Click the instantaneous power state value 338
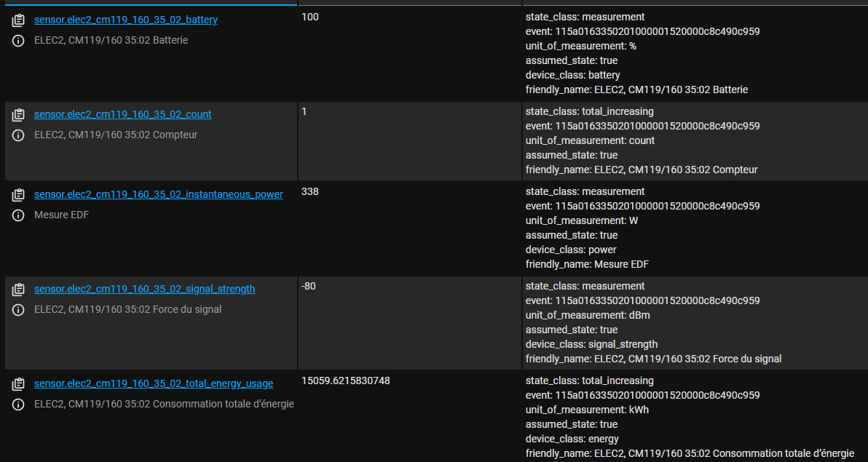 (309, 191)
